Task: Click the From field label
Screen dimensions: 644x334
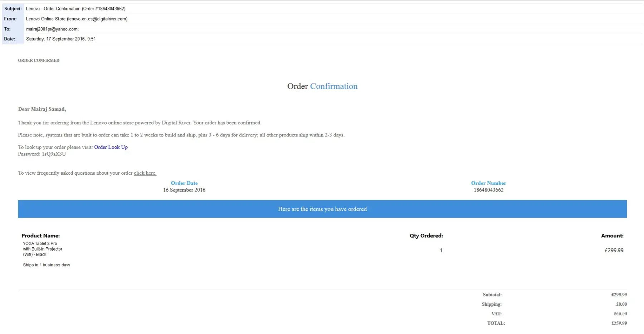Action: (x=10, y=19)
